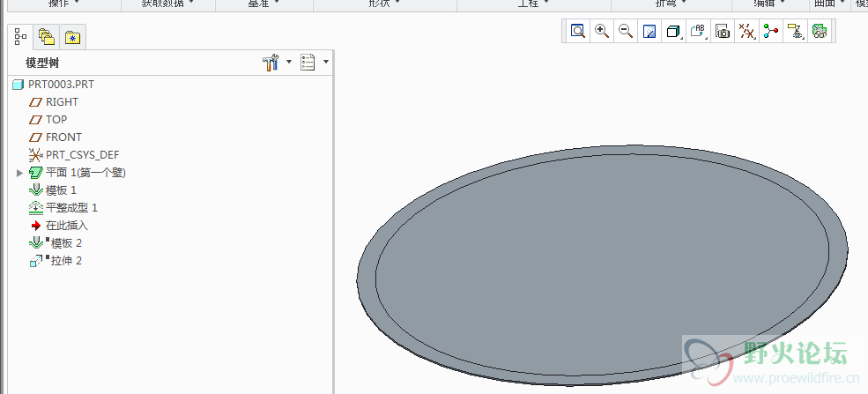Expand the 编辑 ribbon group
Viewport: 868px width, 394px height.
pos(769,4)
